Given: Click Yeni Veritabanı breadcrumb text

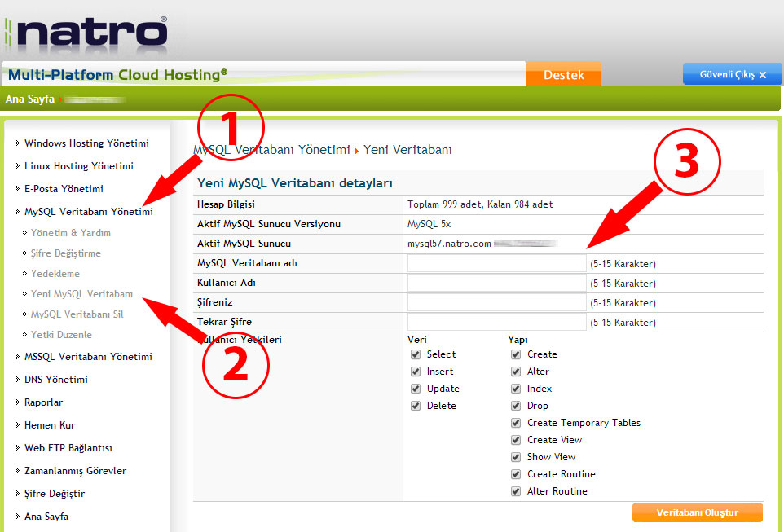Looking at the screenshot, I should [407, 150].
